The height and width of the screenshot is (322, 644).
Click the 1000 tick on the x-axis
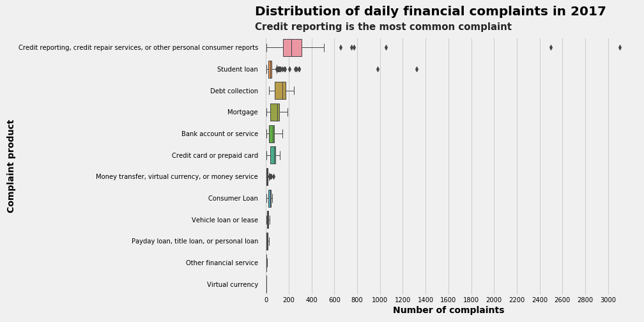(379, 299)
